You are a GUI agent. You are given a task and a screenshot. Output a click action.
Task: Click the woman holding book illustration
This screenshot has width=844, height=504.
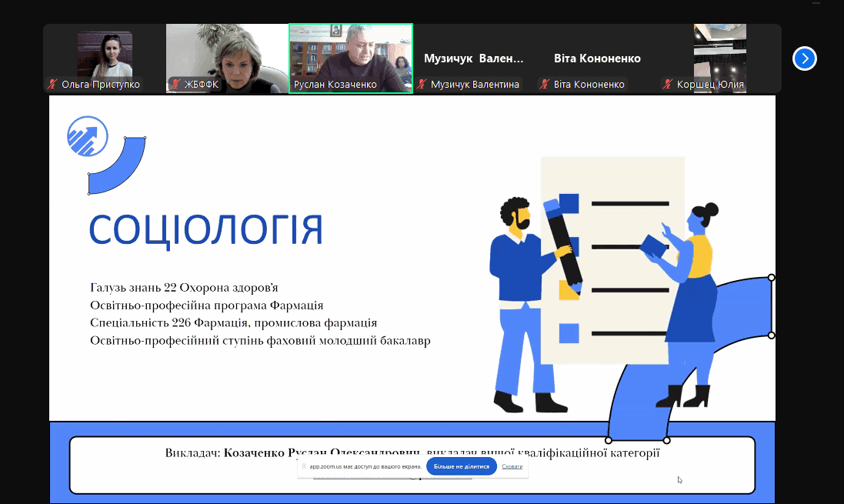(686, 305)
